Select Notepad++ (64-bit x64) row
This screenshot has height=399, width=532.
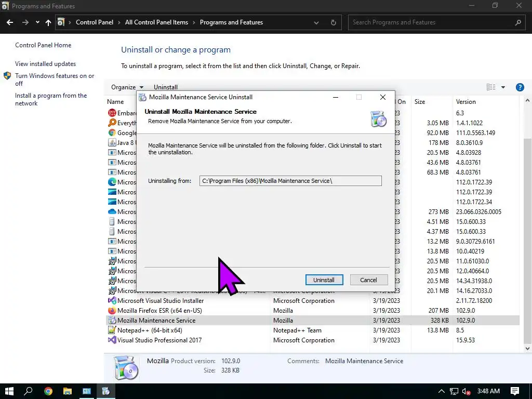(x=313, y=330)
